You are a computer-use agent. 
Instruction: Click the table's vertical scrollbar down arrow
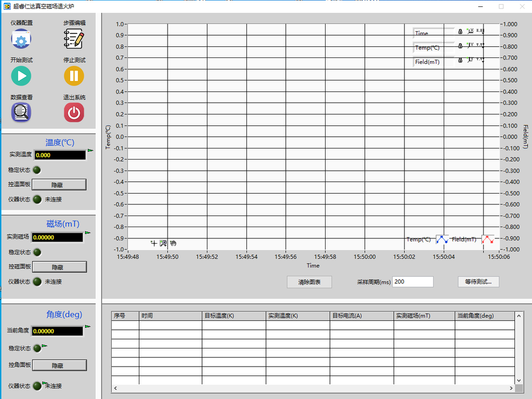click(519, 381)
